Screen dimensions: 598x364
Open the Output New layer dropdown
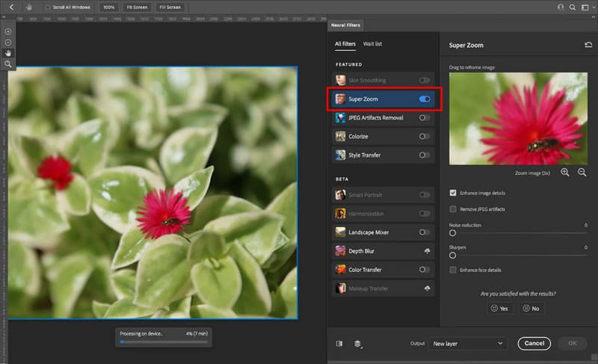(468, 343)
